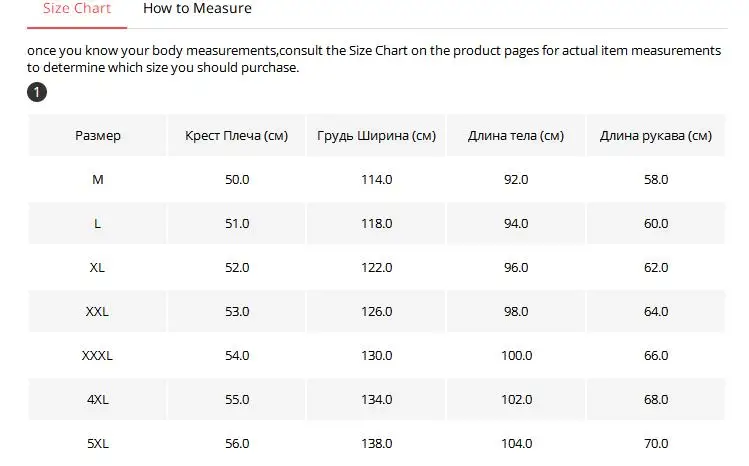Select the XXL size row label
The image size is (749, 466).
pyautogui.click(x=97, y=311)
